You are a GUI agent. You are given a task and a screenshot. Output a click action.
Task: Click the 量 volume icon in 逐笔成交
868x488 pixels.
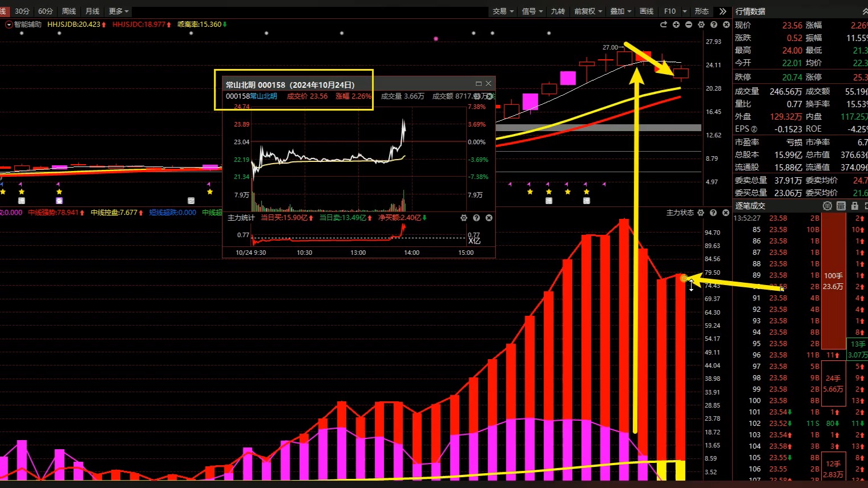841,206
